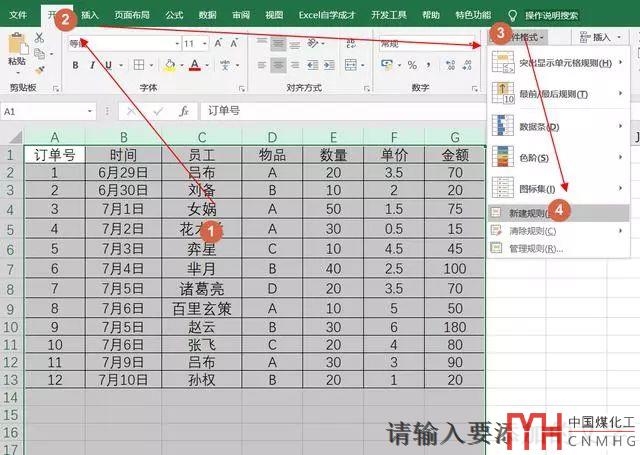Click the Cut scissors icon
Image resolution: width=640 pixels, height=455 pixels.
tap(39, 37)
